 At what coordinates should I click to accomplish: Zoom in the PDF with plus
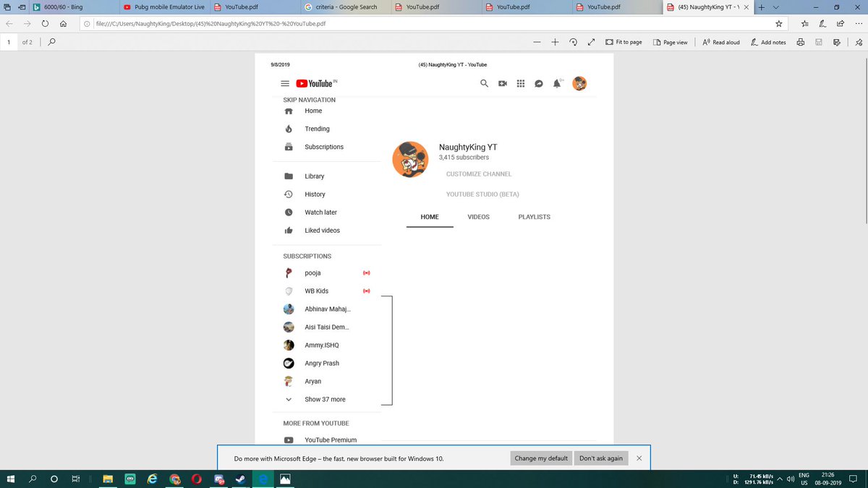[555, 42]
